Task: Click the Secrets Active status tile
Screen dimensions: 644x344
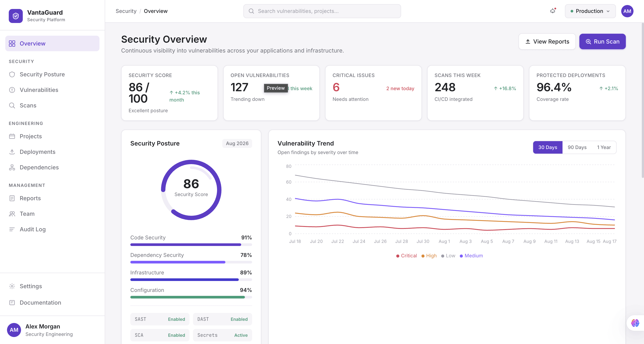Action: coord(223,335)
